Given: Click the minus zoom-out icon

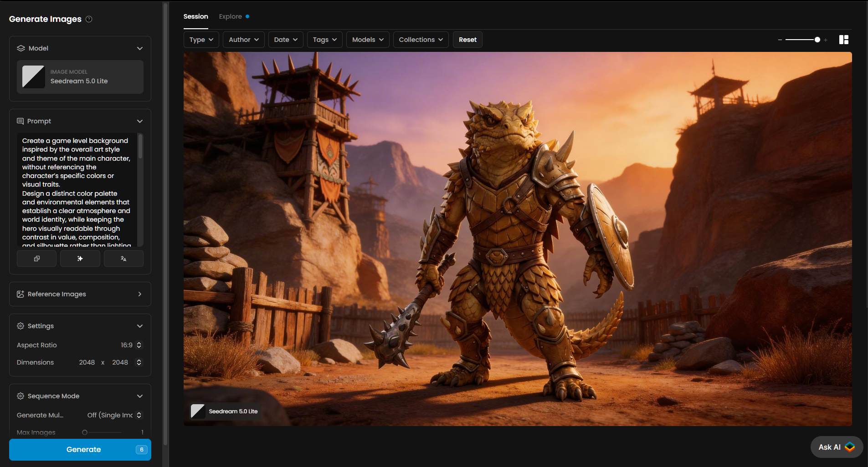Looking at the screenshot, I should [x=780, y=40].
